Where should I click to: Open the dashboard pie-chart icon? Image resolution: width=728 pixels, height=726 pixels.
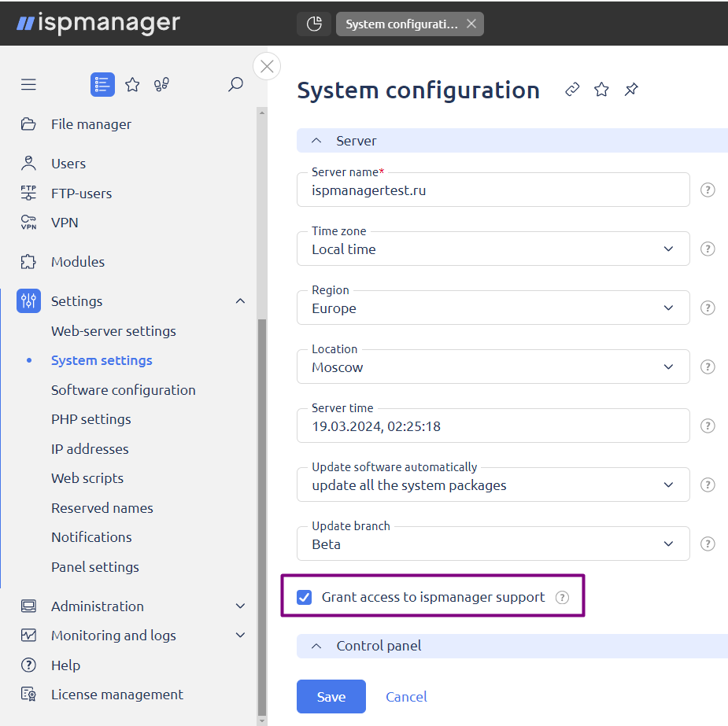coord(314,24)
